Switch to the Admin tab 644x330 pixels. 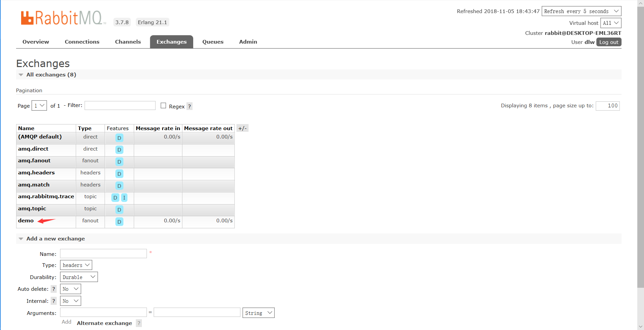click(x=248, y=42)
